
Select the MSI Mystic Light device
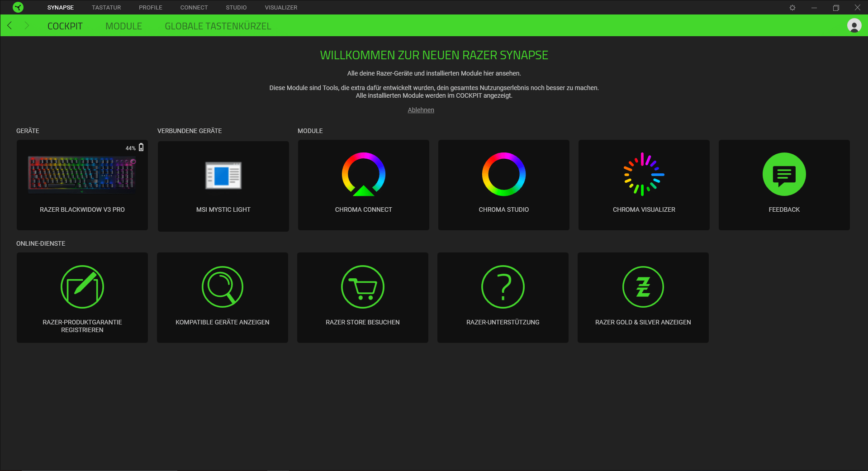(x=223, y=186)
